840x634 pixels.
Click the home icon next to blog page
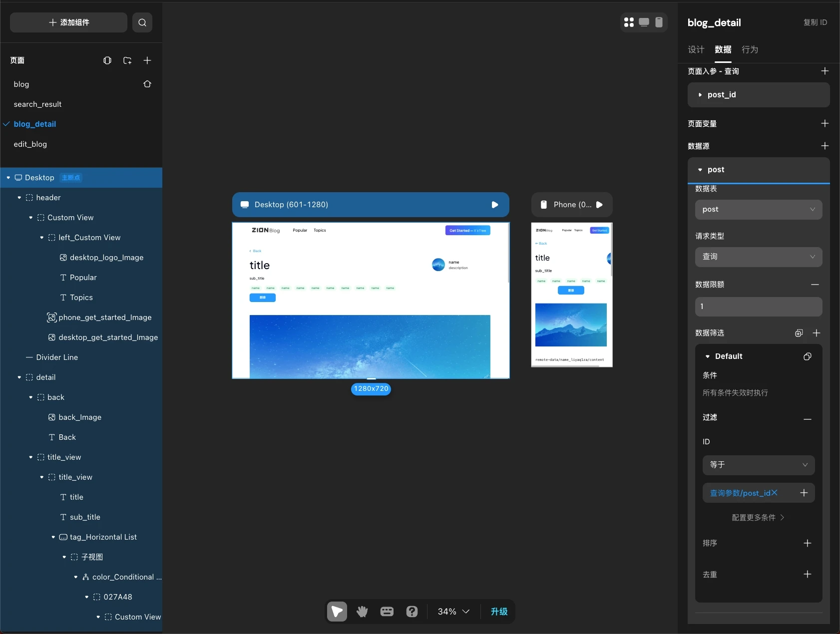click(x=147, y=84)
